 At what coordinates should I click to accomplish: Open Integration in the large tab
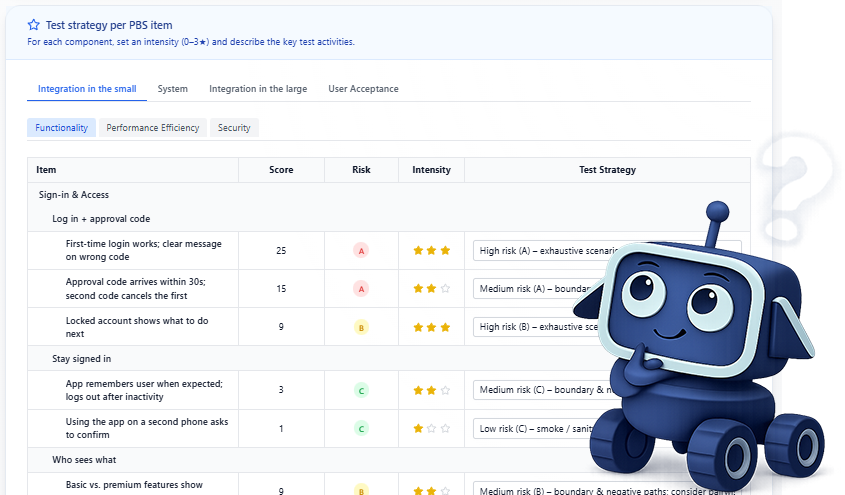[x=258, y=89]
